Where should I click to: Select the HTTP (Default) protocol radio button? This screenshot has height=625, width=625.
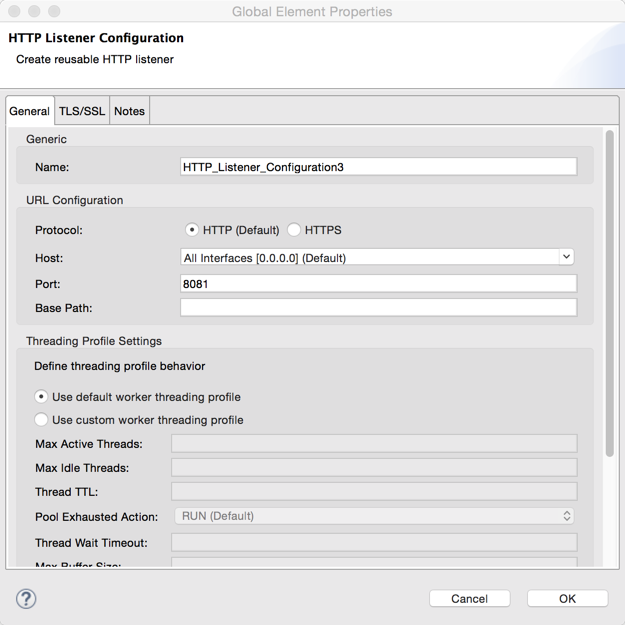point(192,230)
